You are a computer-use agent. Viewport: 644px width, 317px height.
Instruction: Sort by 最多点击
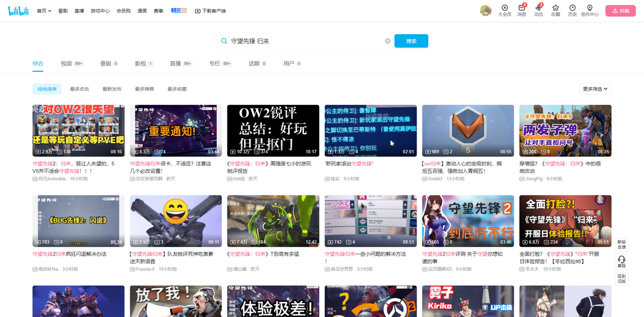tap(79, 89)
